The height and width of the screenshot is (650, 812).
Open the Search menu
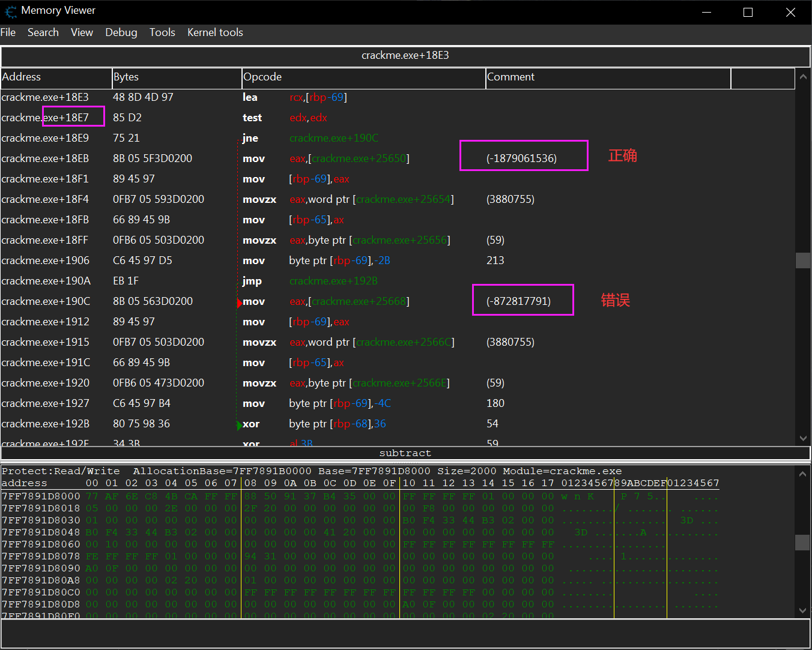[43, 32]
